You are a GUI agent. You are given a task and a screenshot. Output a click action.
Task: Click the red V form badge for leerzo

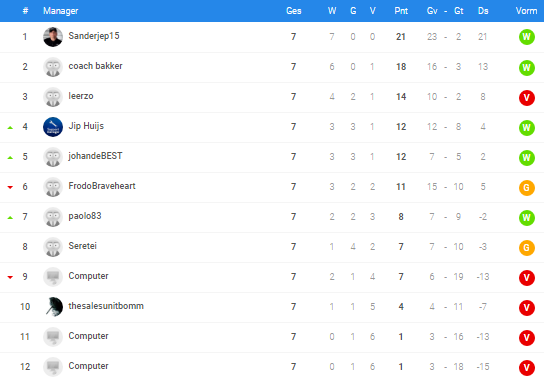[527, 97]
